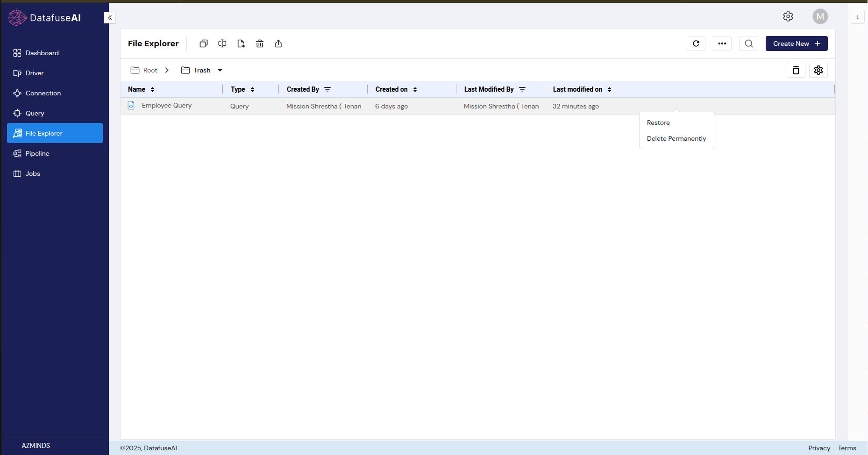
Task: Refresh the file list
Action: (696, 43)
